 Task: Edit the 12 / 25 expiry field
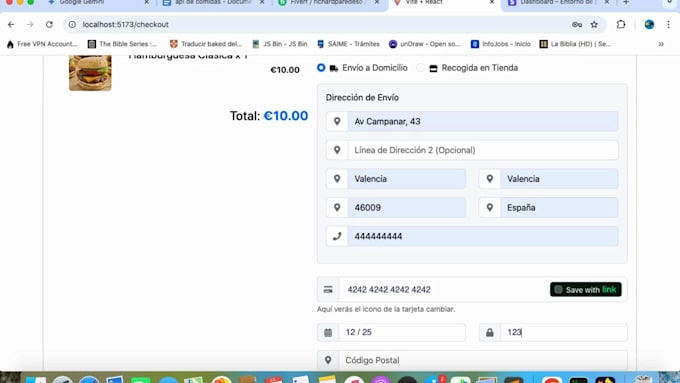tap(402, 332)
